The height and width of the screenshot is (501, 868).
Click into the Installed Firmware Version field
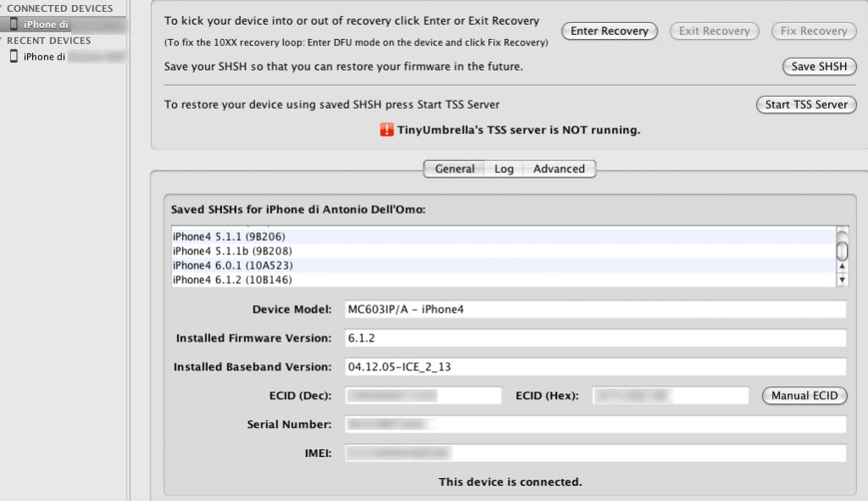595,338
